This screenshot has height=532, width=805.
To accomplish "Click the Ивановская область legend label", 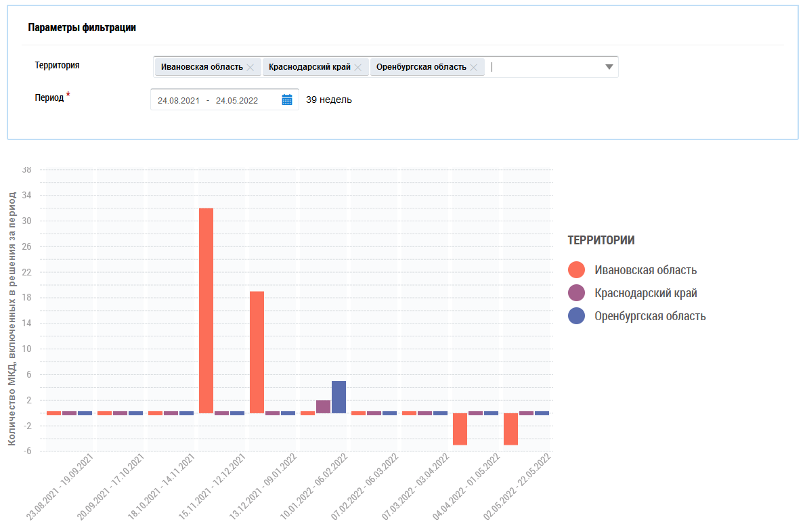I will coord(645,270).
